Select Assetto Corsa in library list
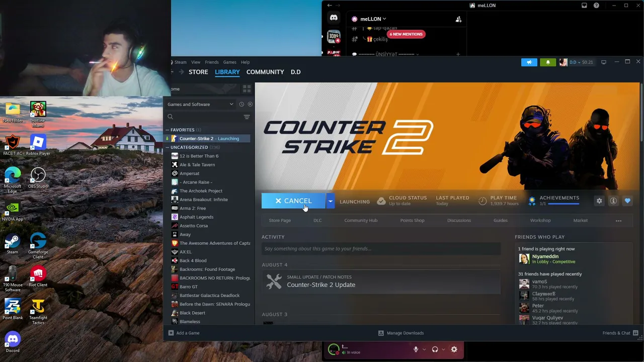The height and width of the screenshot is (362, 644). 194,226
